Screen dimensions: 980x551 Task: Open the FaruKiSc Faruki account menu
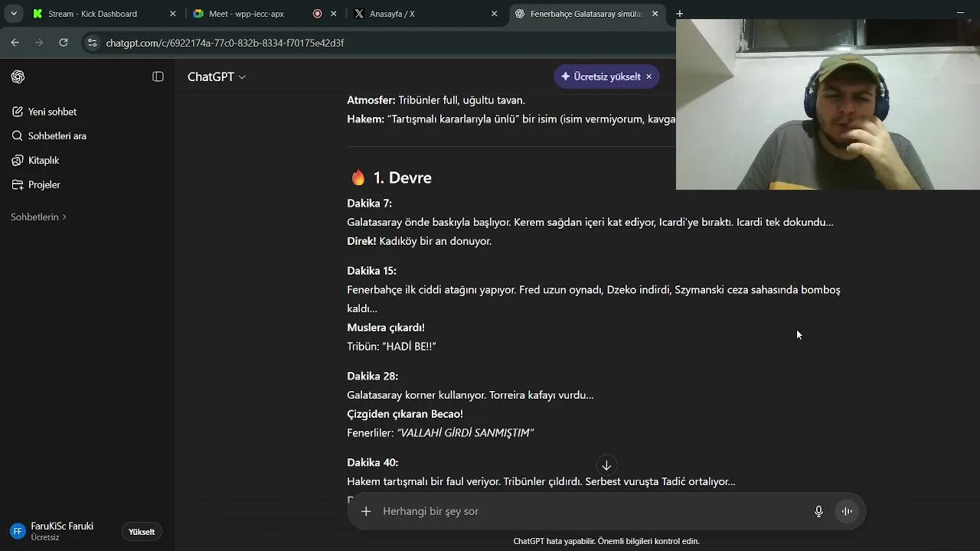tap(62, 531)
